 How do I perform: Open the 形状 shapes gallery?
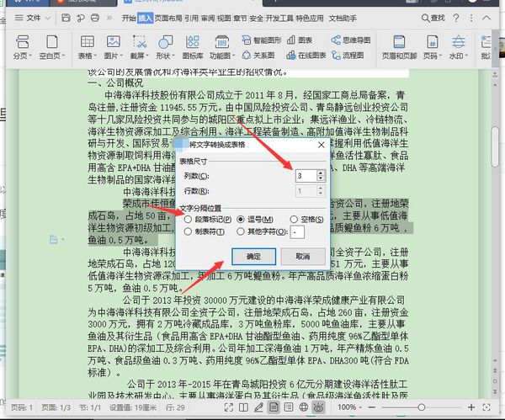click(x=165, y=47)
